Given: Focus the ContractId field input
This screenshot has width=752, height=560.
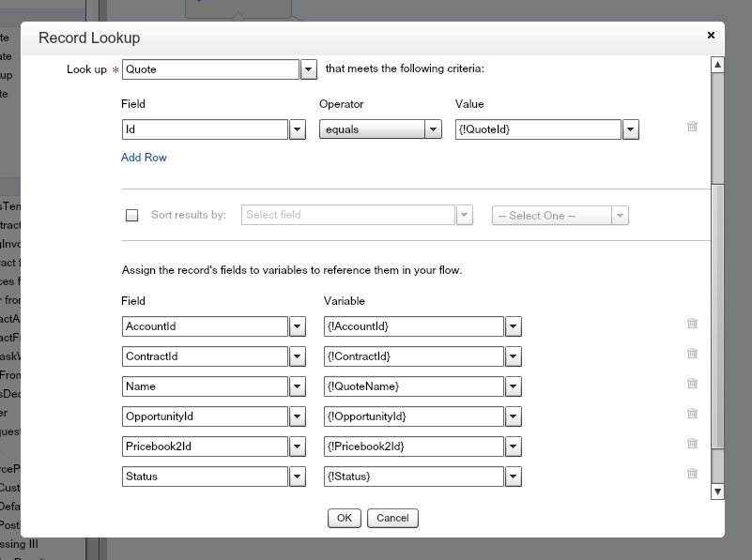Looking at the screenshot, I should [x=206, y=356].
